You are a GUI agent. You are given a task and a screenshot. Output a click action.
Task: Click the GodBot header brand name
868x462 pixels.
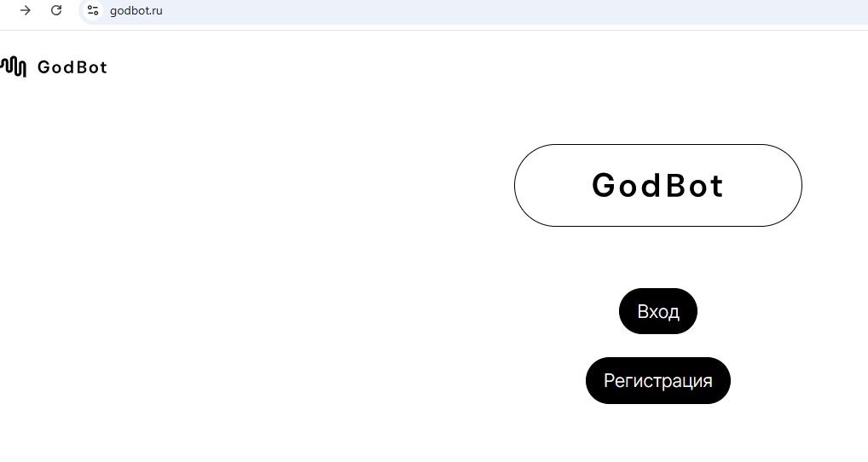tap(72, 67)
